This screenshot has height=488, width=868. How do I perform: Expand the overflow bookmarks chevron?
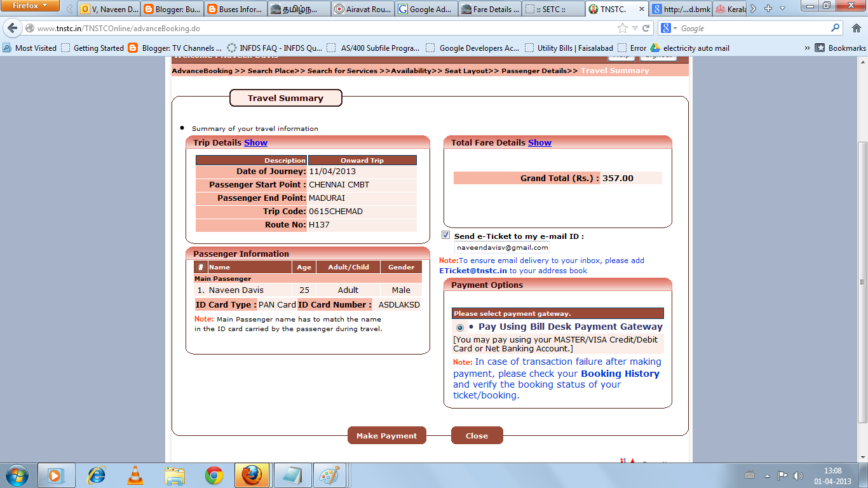click(x=806, y=47)
